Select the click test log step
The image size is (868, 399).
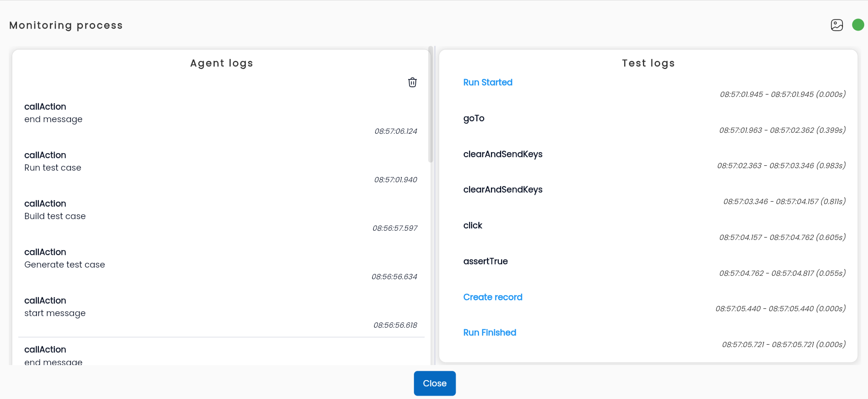[x=473, y=225]
